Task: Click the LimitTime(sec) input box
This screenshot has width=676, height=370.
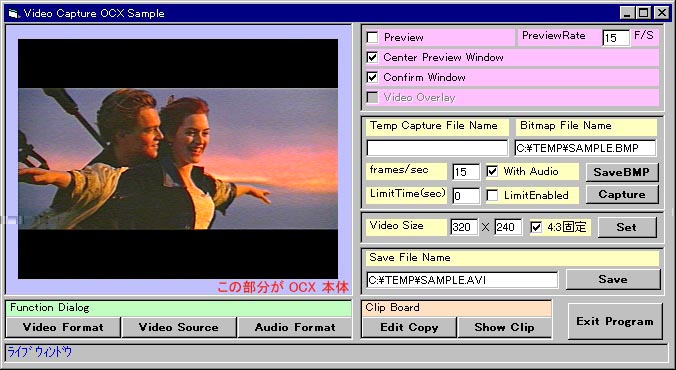Action: (x=466, y=196)
